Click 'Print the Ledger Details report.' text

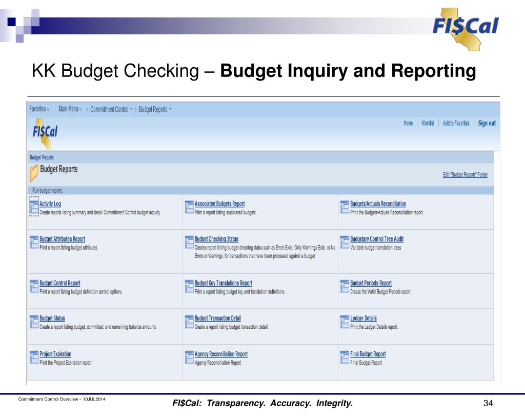tap(374, 327)
